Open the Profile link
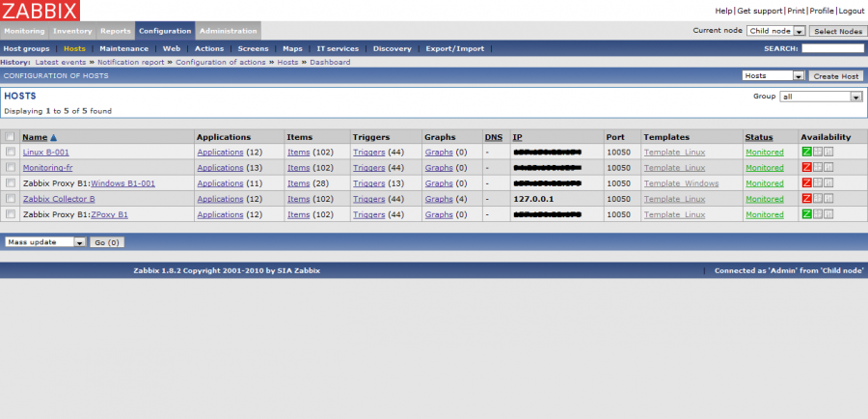 (x=822, y=11)
